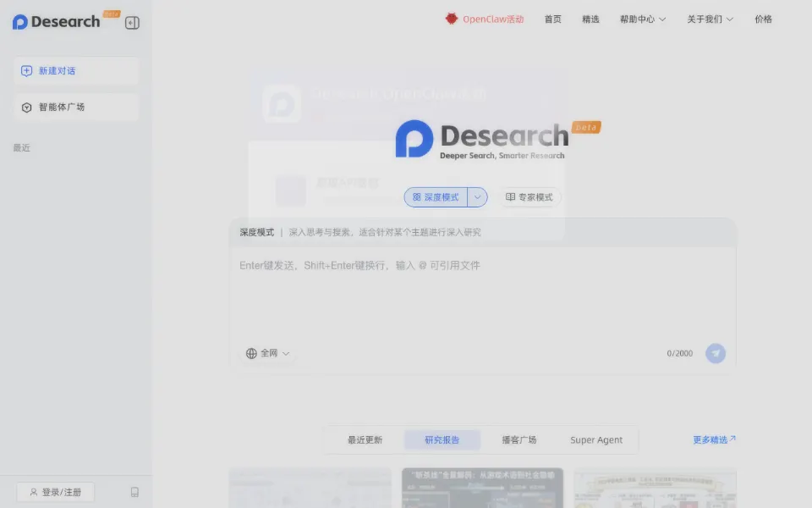Switch to 专家模式 expert mode
This screenshot has height=508, width=812.
point(529,197)
